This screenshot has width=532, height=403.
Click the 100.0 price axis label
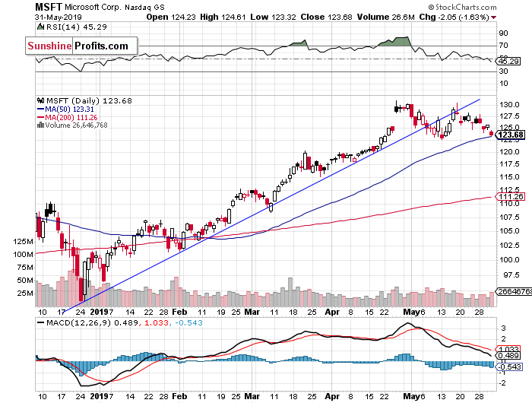coord(509,260)
